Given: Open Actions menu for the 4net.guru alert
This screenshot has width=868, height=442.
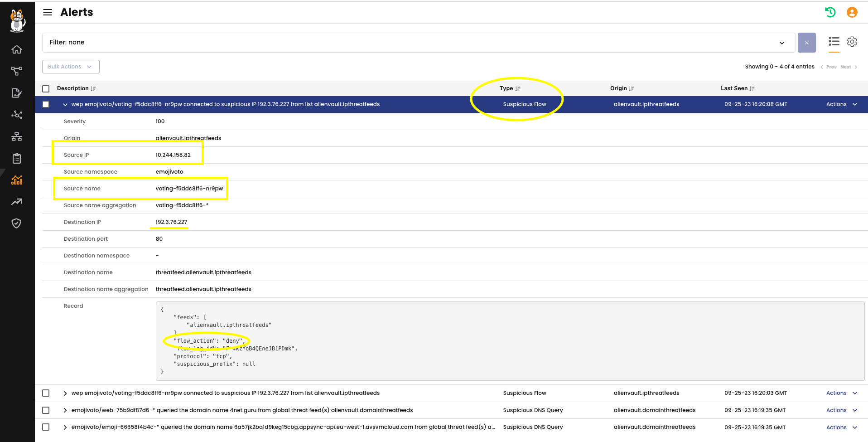Looking at the screenshot, I should point(842,410).
